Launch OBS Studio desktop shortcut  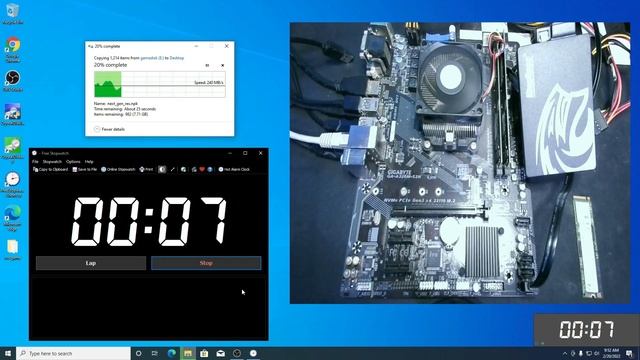13,81
